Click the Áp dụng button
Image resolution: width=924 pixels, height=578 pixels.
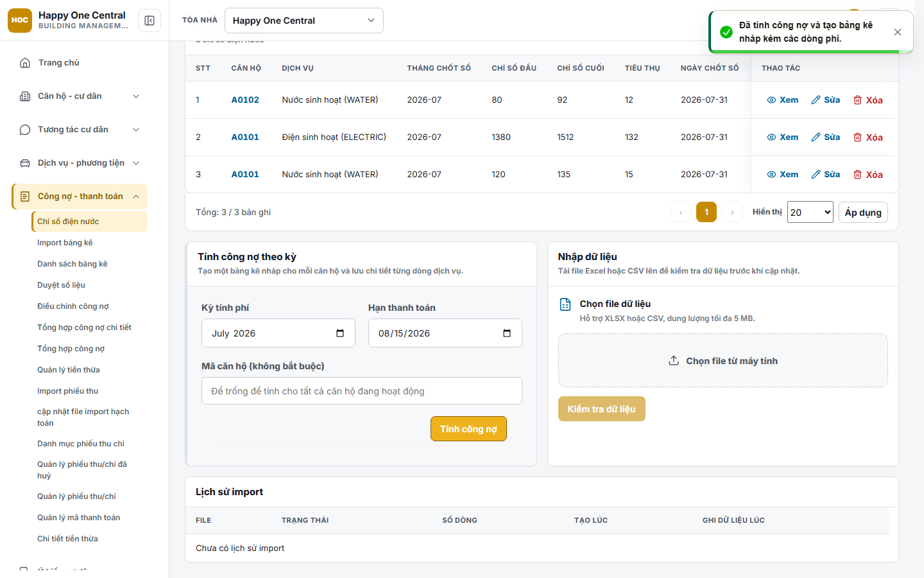[863, 213]
